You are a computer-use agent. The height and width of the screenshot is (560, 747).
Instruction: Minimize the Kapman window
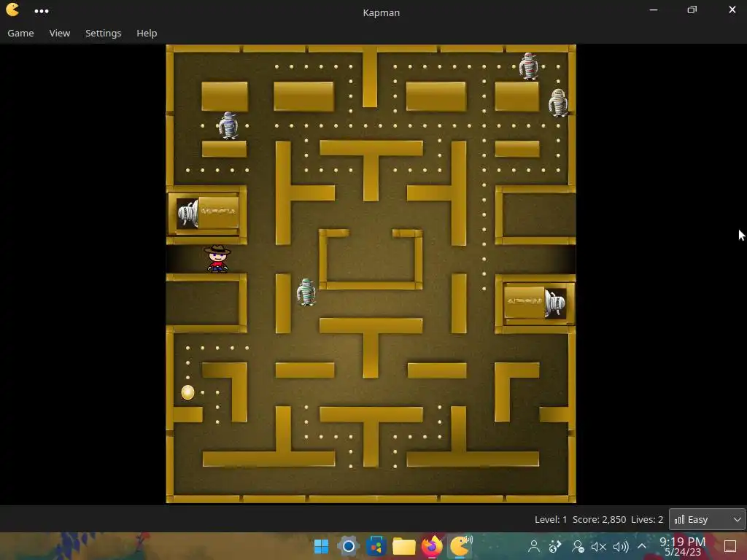[654, 10]
